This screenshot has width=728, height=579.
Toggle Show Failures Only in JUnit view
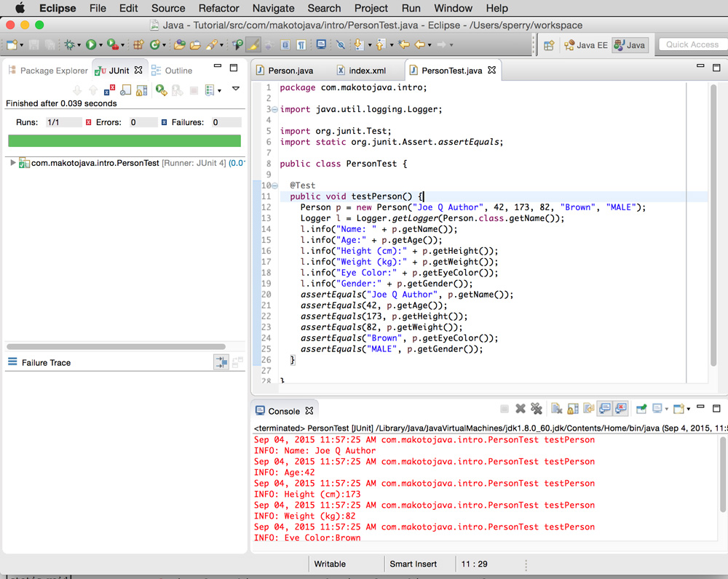pos(110,90)
